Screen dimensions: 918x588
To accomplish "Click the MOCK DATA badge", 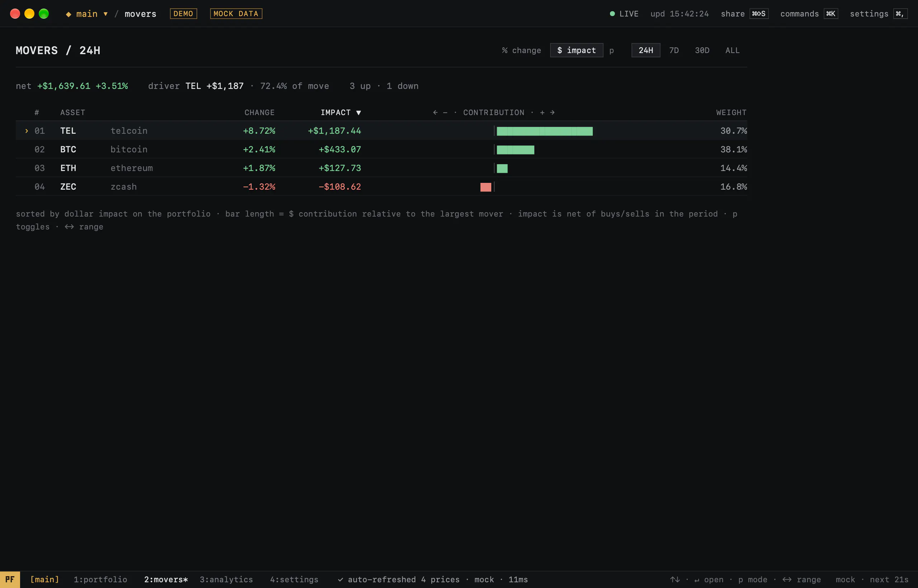I will 236,14.
